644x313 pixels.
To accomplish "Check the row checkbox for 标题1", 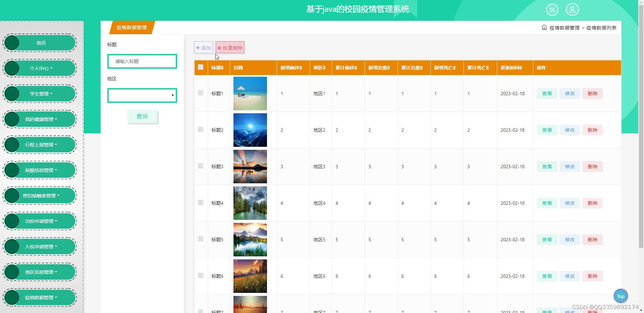I will (x=201, y=93).
